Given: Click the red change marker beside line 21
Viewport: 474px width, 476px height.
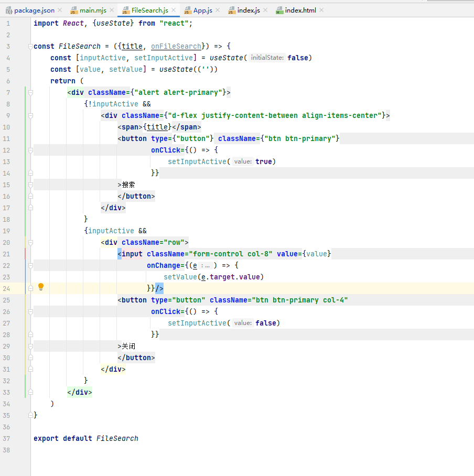Looking at the screenshot, I should tap(25, 254).
